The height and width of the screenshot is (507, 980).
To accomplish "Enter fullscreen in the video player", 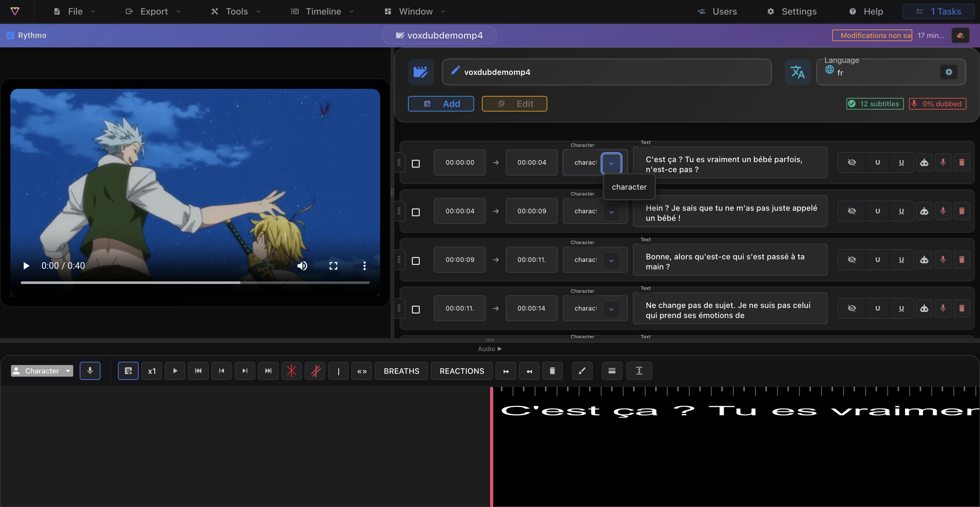I will 333,266.
